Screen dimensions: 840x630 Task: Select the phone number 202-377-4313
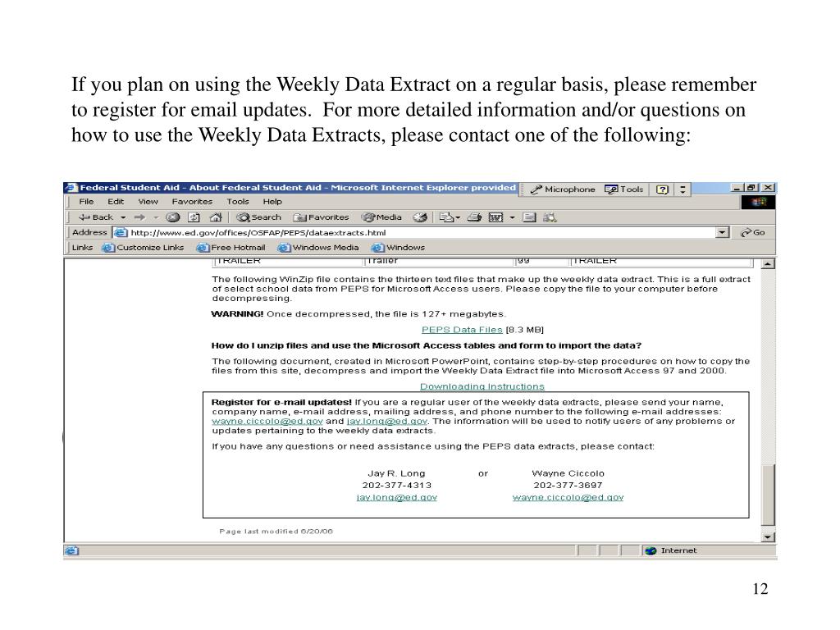click(397, 486)
